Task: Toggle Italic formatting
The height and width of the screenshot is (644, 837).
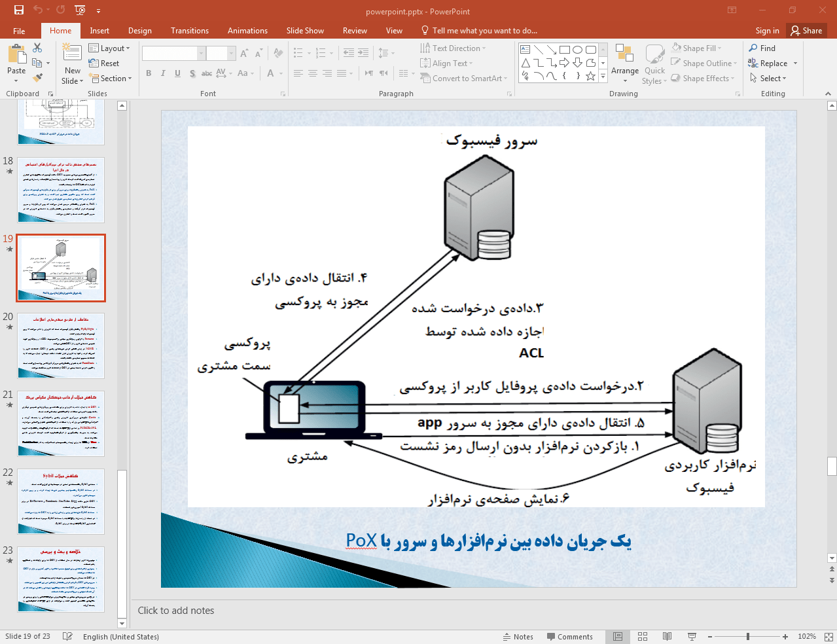Action: [x=163, y=73]
